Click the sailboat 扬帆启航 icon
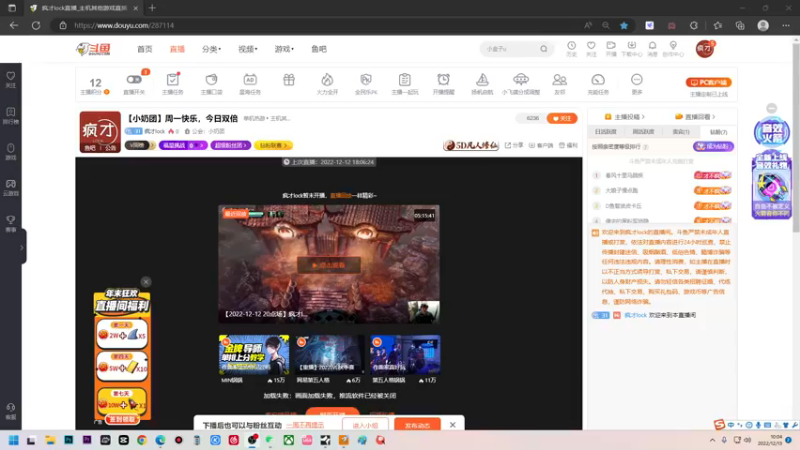The width and height of the screenshot is (800, 450). 482,80
